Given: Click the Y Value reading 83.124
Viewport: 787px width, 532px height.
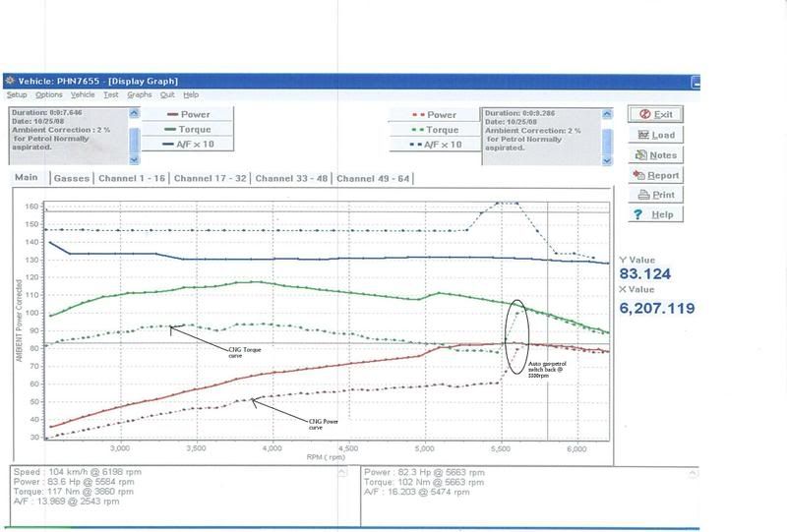Looking at the screenshot, I should point(645,274).
